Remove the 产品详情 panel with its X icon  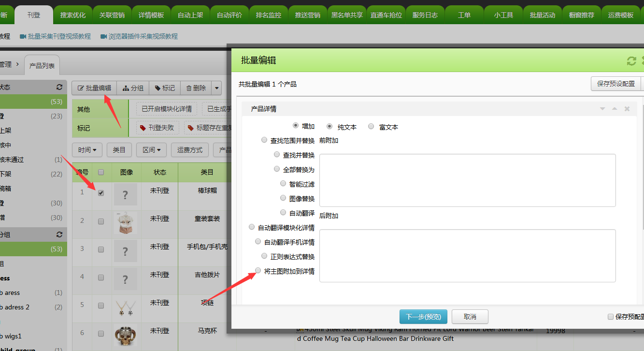627,109
